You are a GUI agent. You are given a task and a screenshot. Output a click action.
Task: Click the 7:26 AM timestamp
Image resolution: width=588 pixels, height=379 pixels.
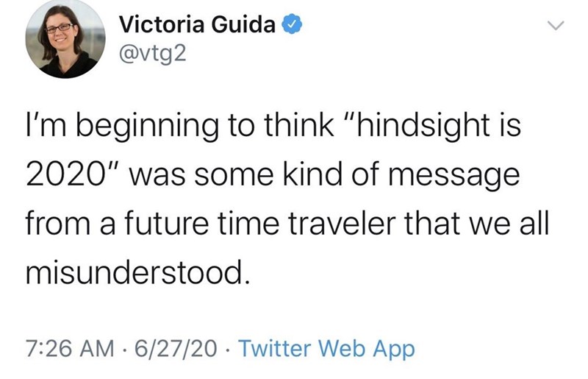point(70,348)
